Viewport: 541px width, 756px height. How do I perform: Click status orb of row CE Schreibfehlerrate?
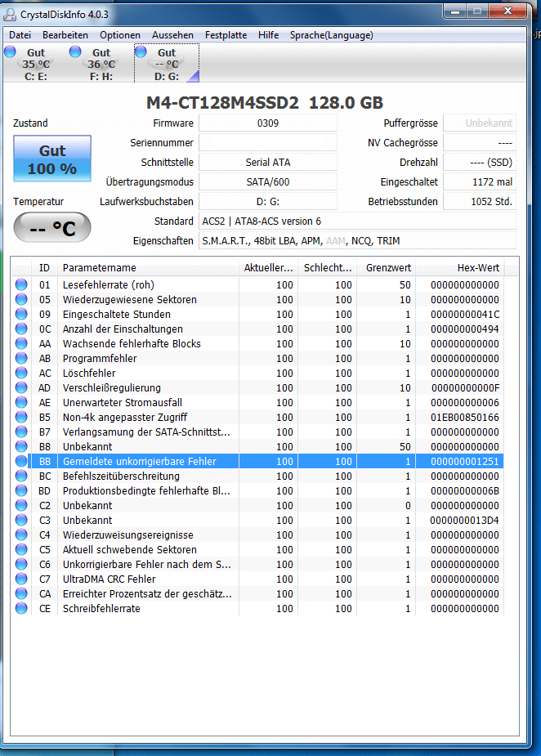21,608
